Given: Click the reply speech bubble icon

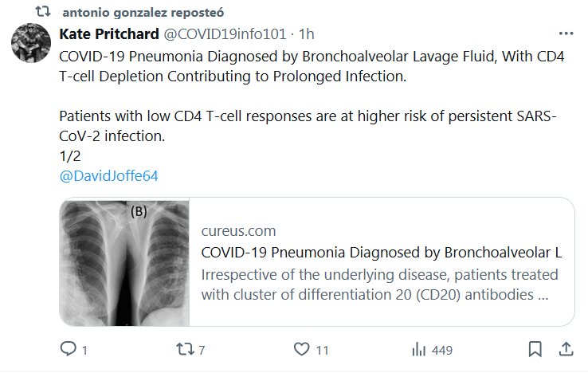Looking at the screenshot, I should 69,349.
